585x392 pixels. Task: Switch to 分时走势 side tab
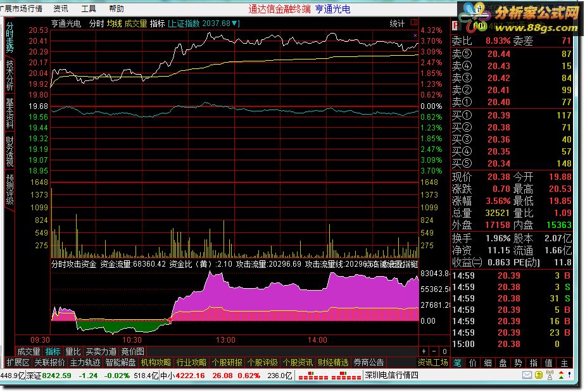point(9,37)
